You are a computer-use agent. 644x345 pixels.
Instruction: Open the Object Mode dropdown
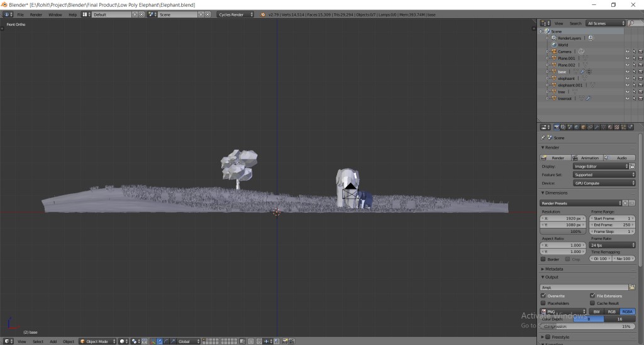click(x=97, y=341)
